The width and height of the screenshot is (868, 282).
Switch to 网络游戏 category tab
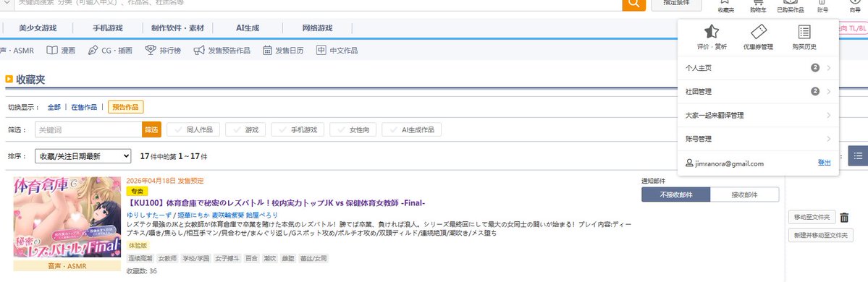317,28
